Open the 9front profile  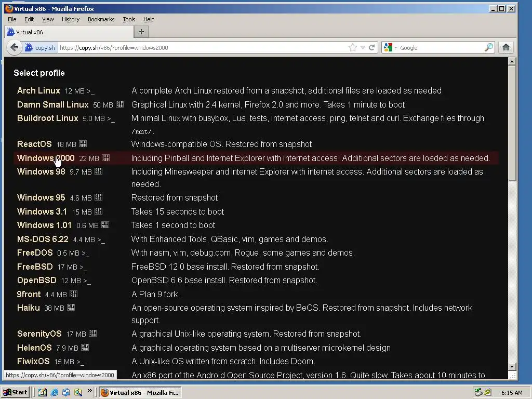(x=29, y=294)
